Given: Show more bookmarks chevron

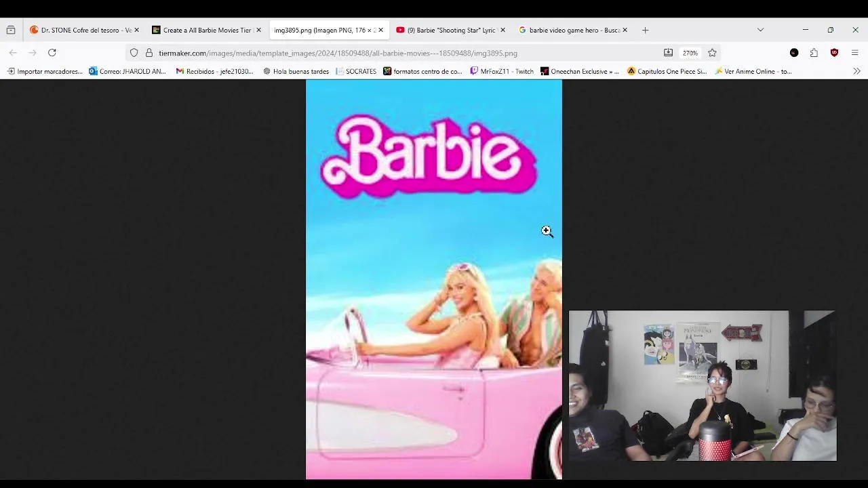Looking at the screenshot, I should tap(856, 71).
